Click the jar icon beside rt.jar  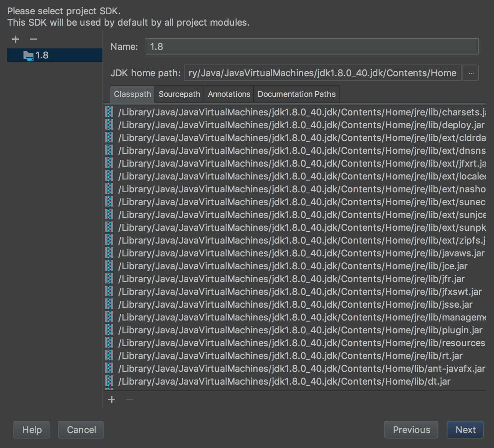pos(109,355)
